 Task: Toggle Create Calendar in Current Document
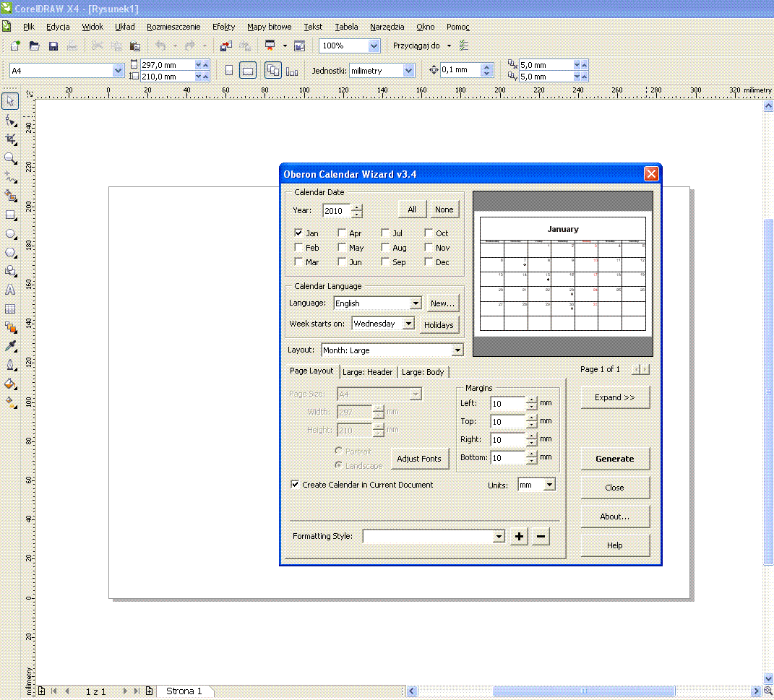coord(295,485)
